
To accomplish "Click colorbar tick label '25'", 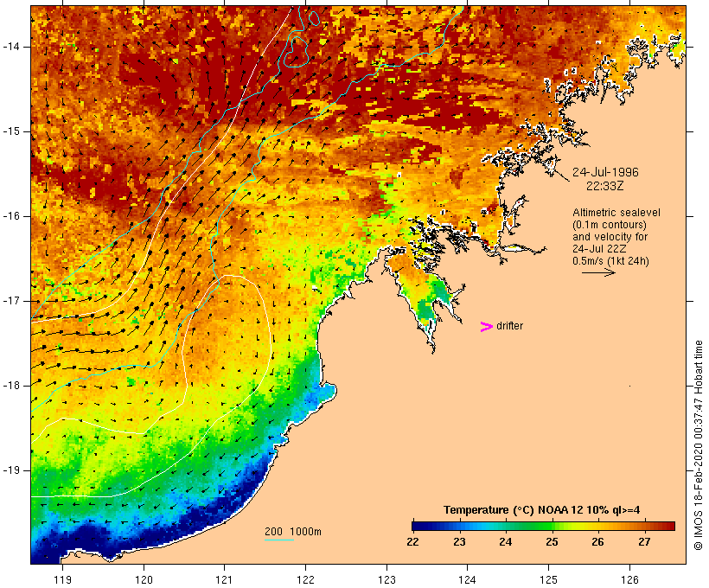I will coord(552,542).
